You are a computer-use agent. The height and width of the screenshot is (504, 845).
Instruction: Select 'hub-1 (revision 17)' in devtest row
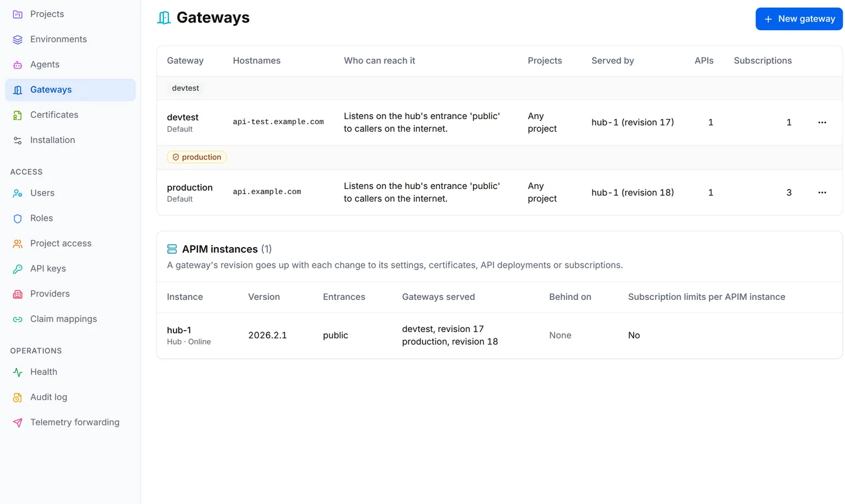[x=632, y=122]
